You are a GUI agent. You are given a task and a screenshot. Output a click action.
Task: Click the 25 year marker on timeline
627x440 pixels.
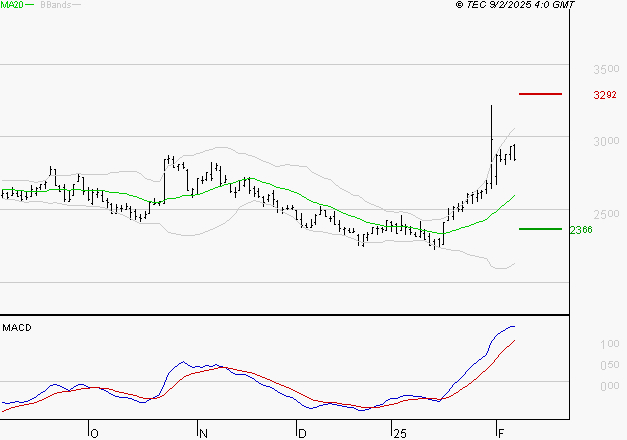click(400, 434)
